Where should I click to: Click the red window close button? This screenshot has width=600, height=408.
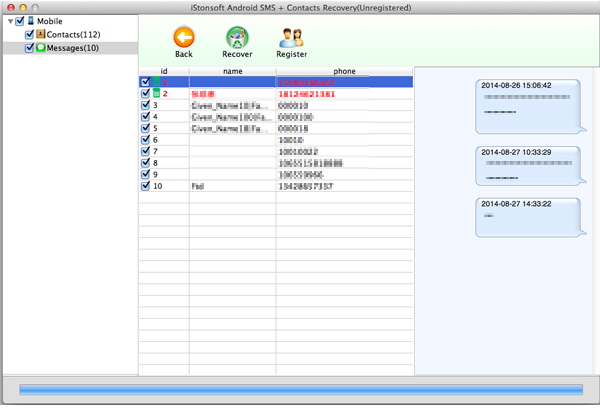coord(9,7)
